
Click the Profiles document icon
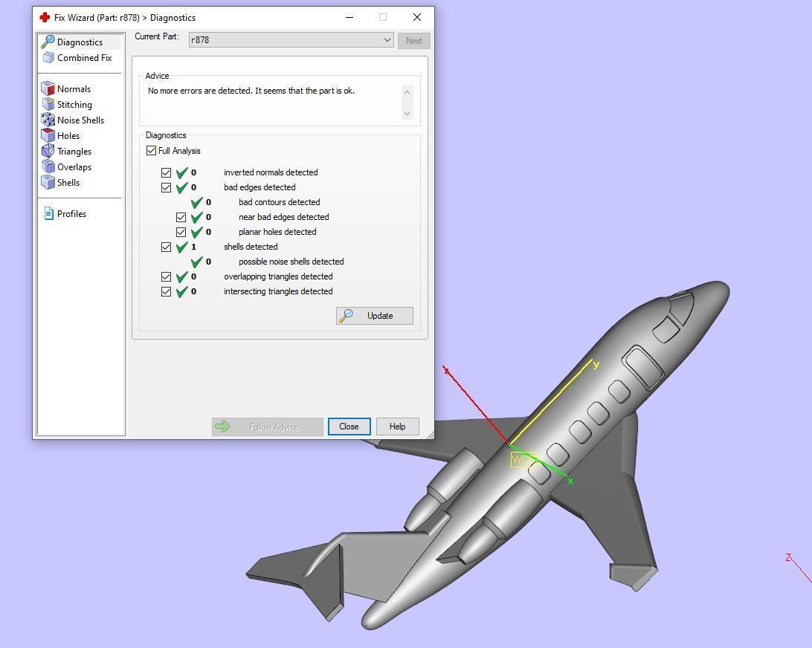48,213
